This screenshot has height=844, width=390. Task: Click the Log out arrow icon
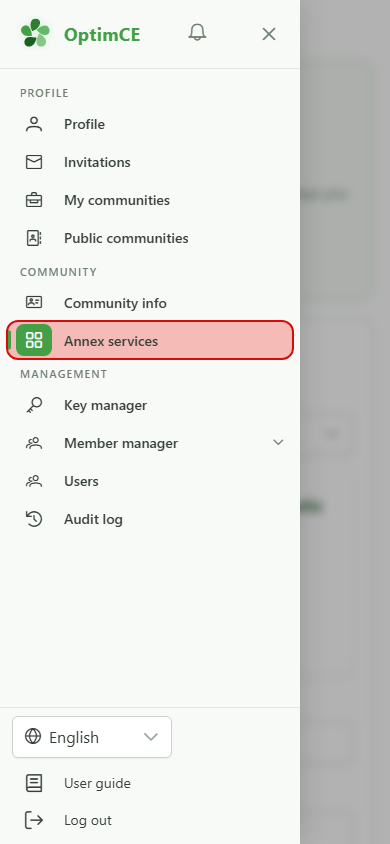34,820
